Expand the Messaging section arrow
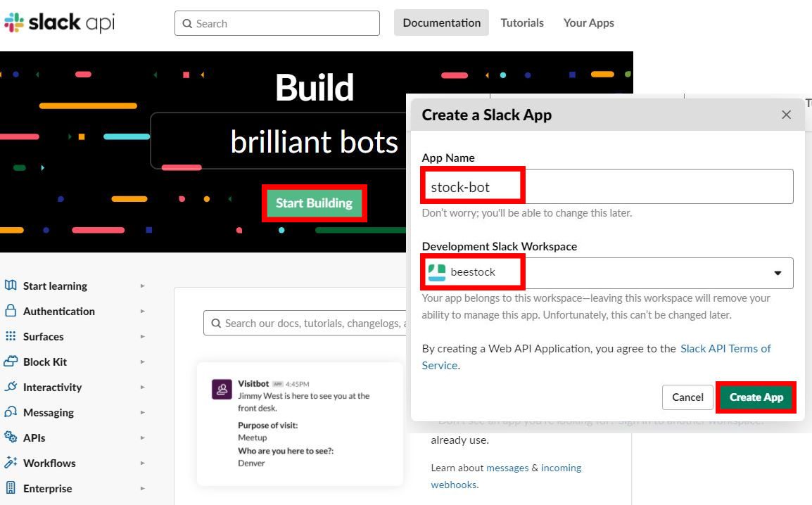 pos(142,412)
